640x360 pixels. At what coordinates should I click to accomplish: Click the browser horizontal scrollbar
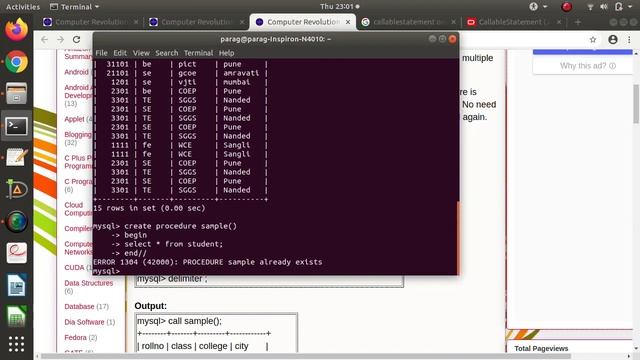point(306,356)
